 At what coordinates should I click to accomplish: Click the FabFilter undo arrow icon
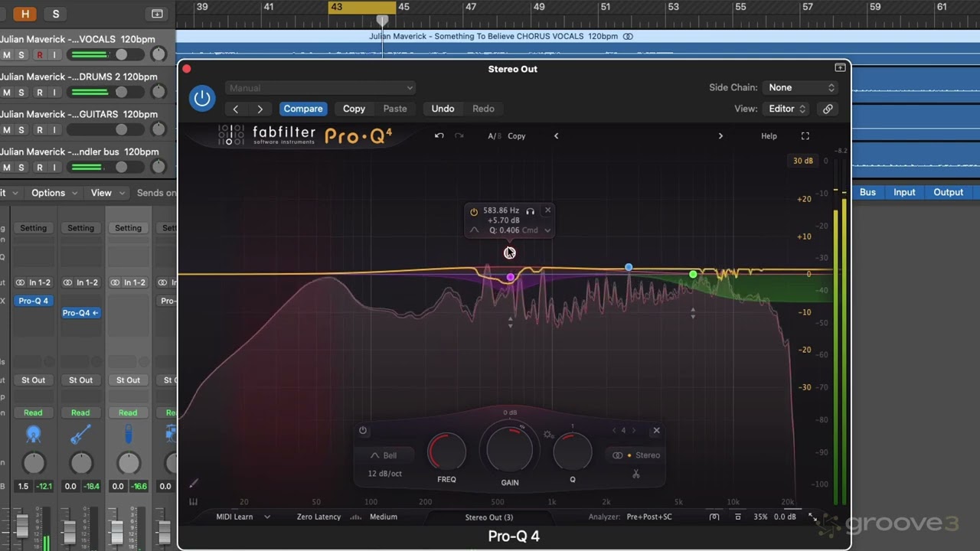pyautogui.click(x=439, y=136)
